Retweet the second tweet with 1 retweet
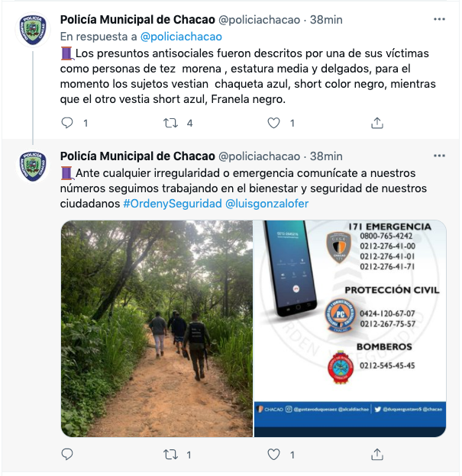Image resolution: width=462 pixels, height=476 pixels. [x=170, y=455]
